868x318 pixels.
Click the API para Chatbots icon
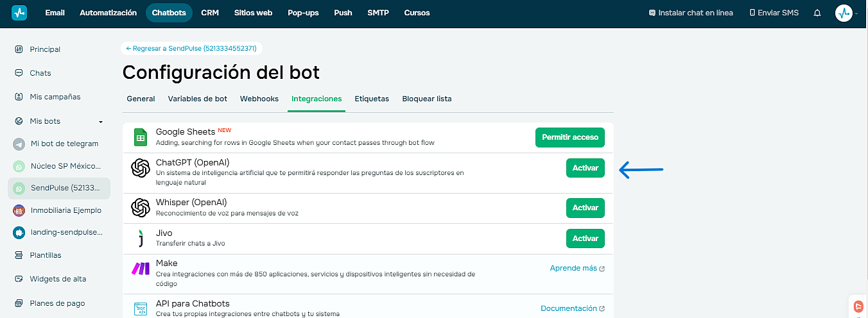click(x=141, y=309)
